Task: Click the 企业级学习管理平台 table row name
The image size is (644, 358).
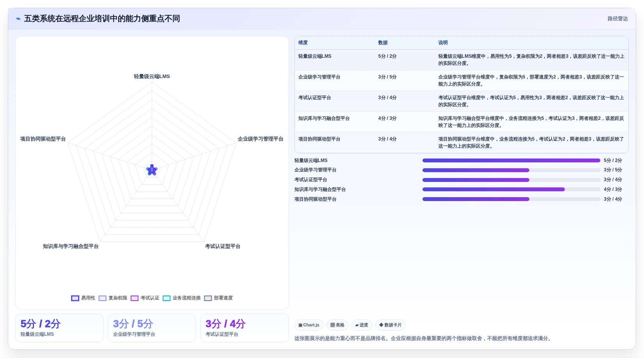Action: click(319, 77)
